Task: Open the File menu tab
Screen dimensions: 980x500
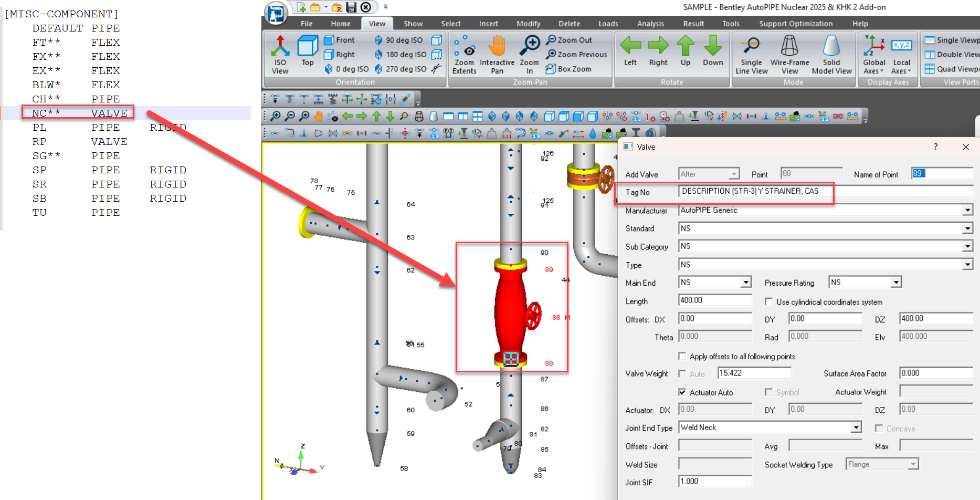Action: [307, 24]
